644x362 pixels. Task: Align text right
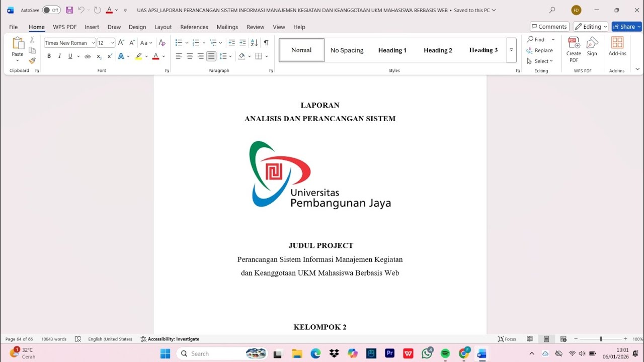200,56
